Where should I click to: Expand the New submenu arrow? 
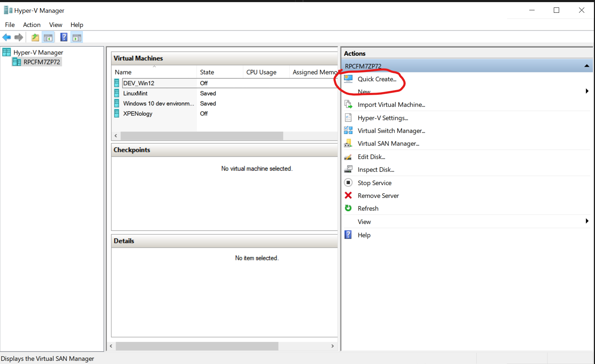pyautogui.click(x=587, y=91)
